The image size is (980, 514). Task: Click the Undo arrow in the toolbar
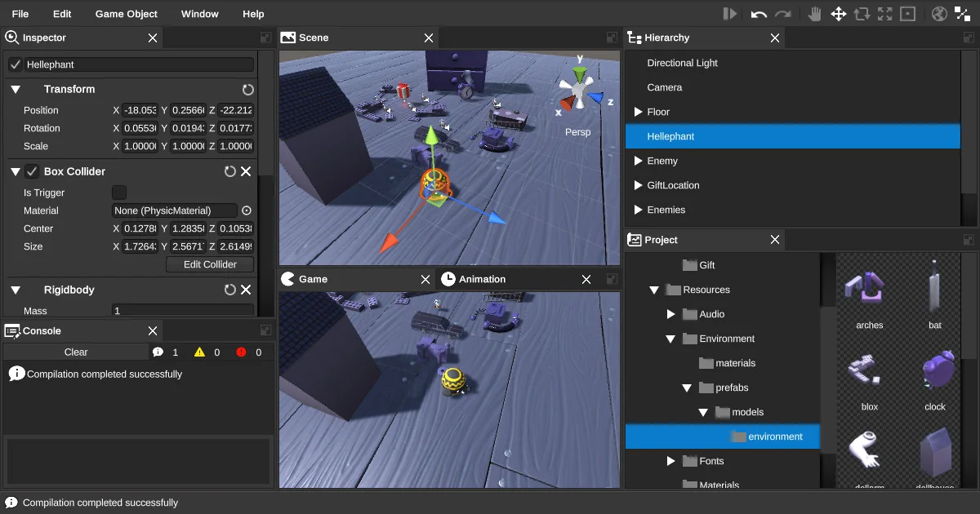[x=759, y=13]
